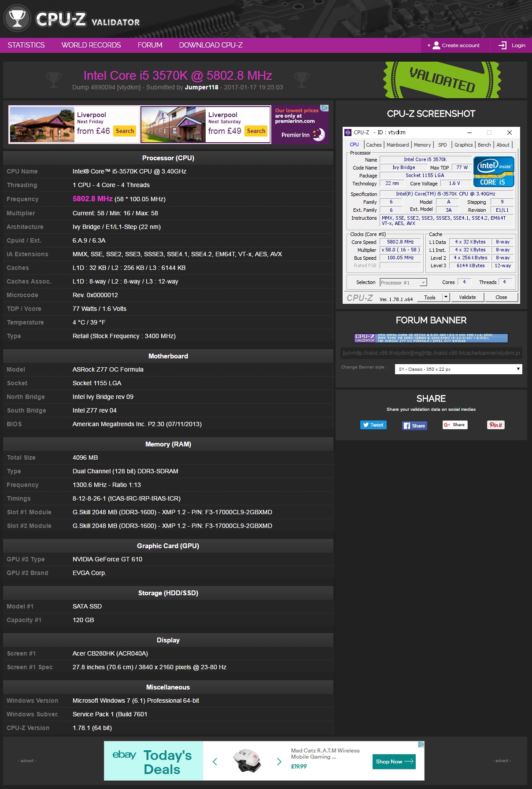This screenshot has height=789, width=532.
Task: Click the previous arrow in eBay deals ad
Action: [215, 761]
